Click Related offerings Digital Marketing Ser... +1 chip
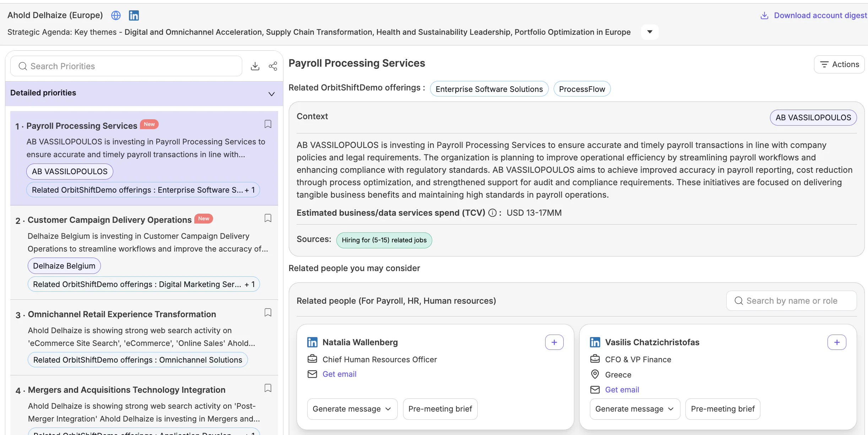Image resolution: width=868 pixels, height=435 pixels. 144,284
